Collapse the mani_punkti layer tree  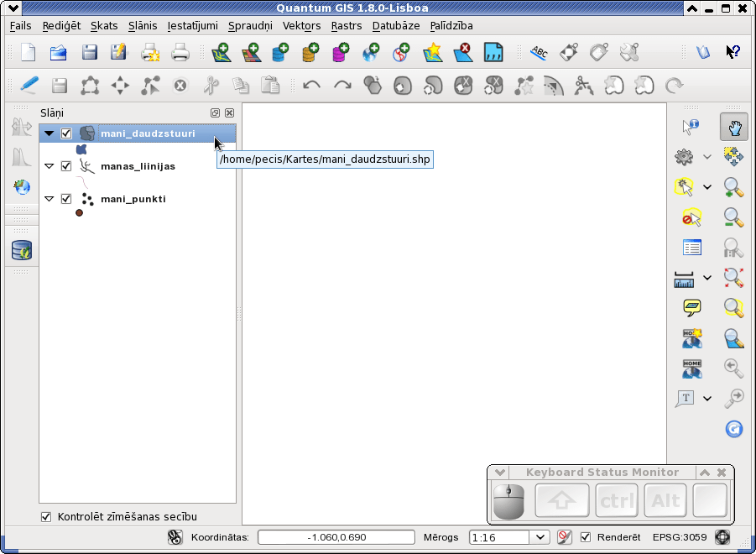coord(49,199)
